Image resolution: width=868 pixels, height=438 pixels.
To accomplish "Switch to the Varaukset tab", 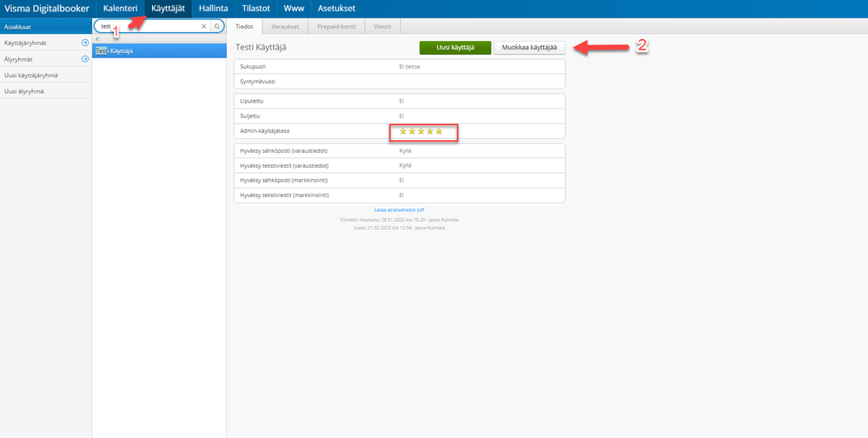I will click(x=285, y=26).
